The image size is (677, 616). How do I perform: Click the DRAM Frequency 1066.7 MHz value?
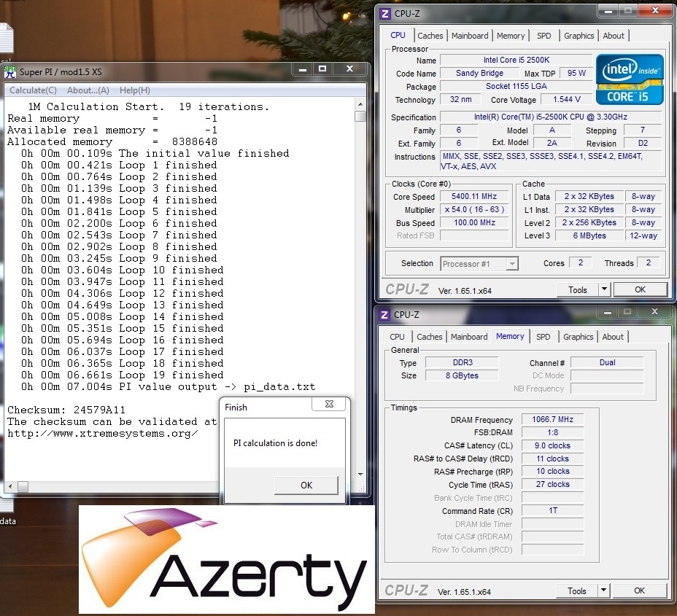pos(552,419)
